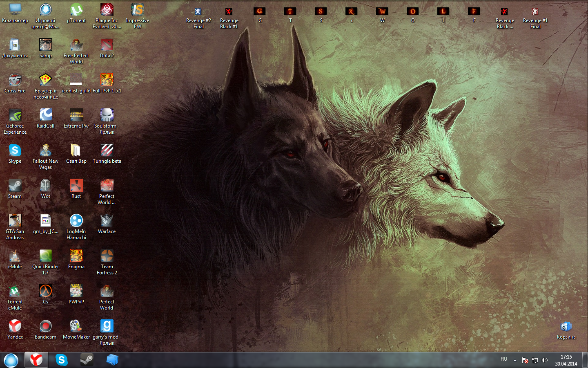
Task: Click Team Fortress 2 shortcut
Action: 107,262
